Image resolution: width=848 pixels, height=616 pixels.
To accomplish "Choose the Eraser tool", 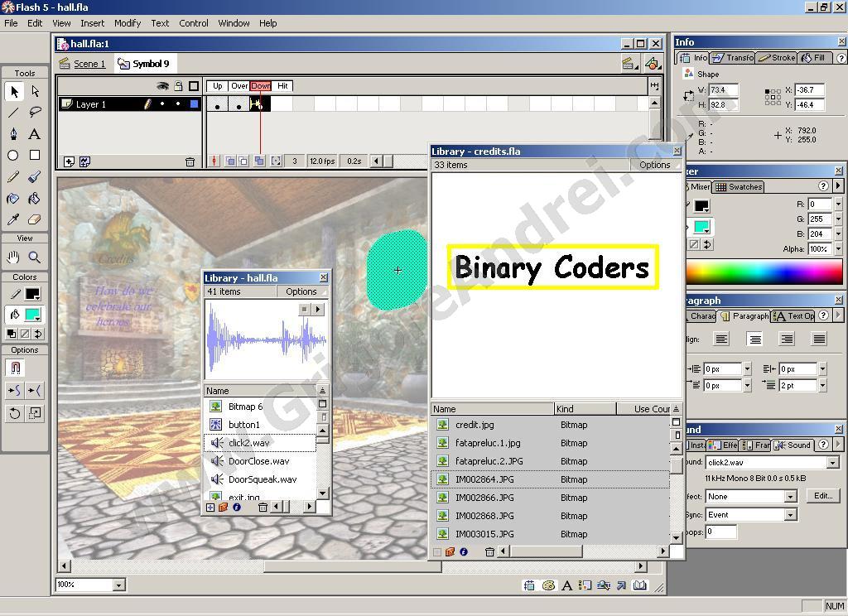I will click(x=35, y=219).
